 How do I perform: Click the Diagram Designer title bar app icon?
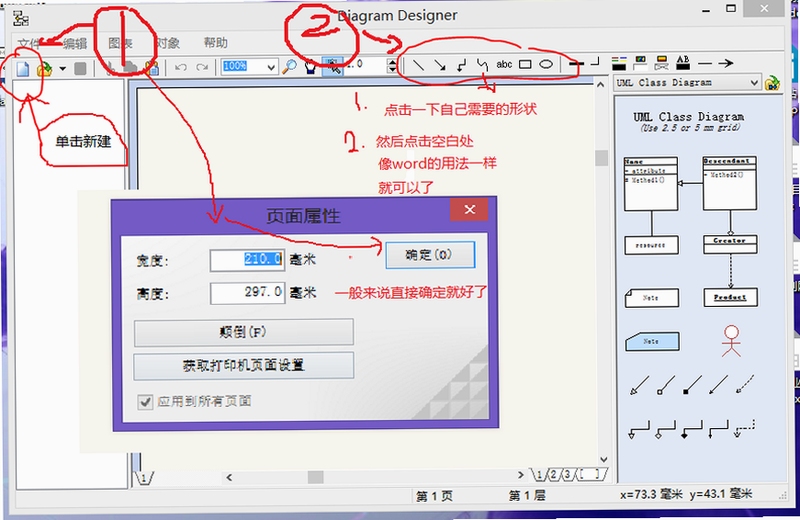(x=21, y=19)
